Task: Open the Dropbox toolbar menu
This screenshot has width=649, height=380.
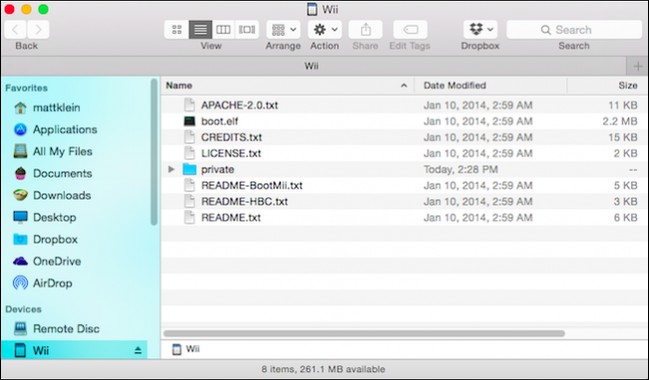Action: point(481,30)
